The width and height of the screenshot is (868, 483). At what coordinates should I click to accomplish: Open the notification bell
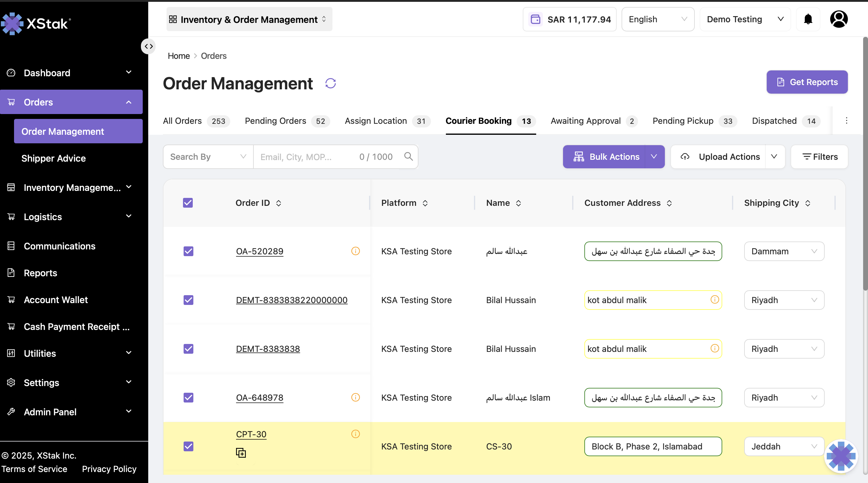point(808,19)
